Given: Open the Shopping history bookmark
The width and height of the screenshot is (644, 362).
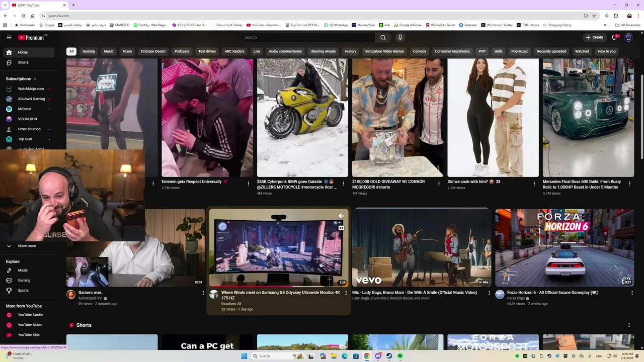Looking at the screenshot, I should [557, 25].
